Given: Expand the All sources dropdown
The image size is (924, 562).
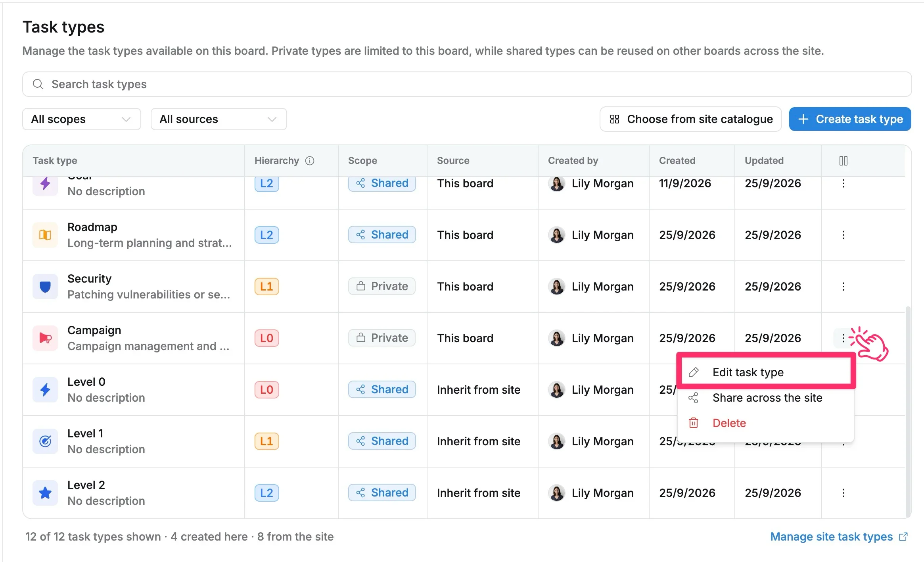Looking at the screenshot, I should (x=219, y=119).
